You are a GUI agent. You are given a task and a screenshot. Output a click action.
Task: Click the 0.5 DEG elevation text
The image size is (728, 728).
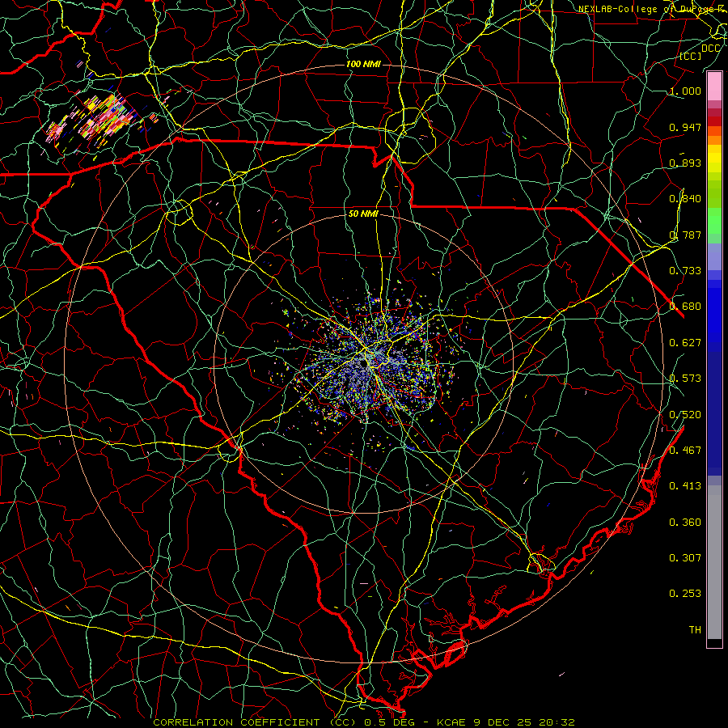[389, 722]
